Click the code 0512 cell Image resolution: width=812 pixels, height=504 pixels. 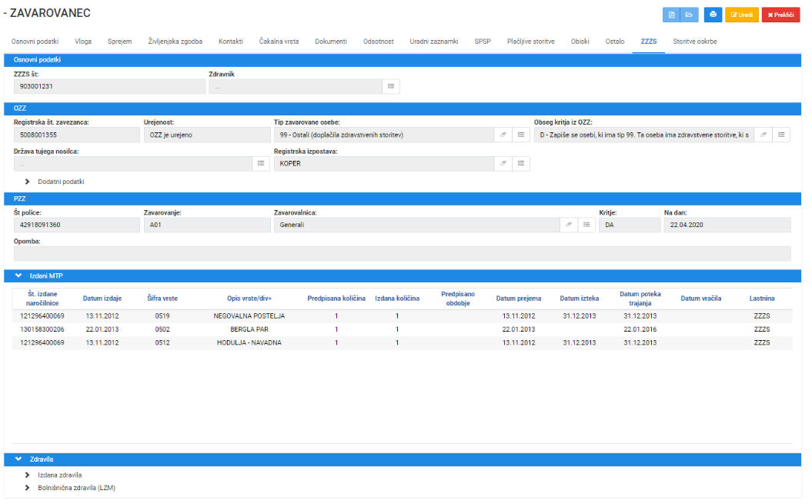(162, 343)
